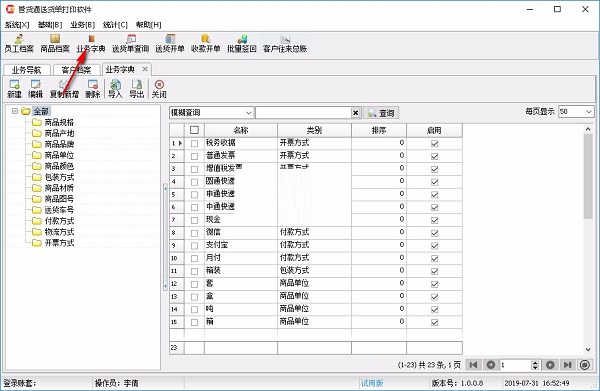Collapse the 全部 tree node
This screenshot has height=391, width=600.
click(15, 111)
